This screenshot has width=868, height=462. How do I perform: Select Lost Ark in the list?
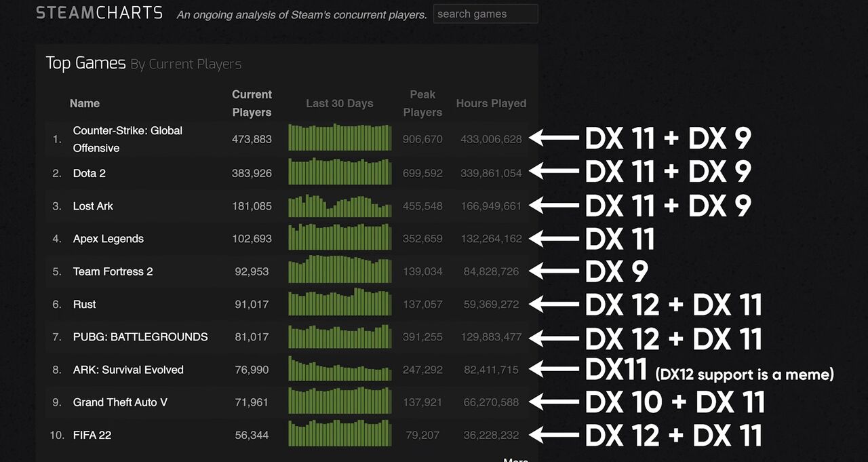pyautogui.click(x=93, y=206)
